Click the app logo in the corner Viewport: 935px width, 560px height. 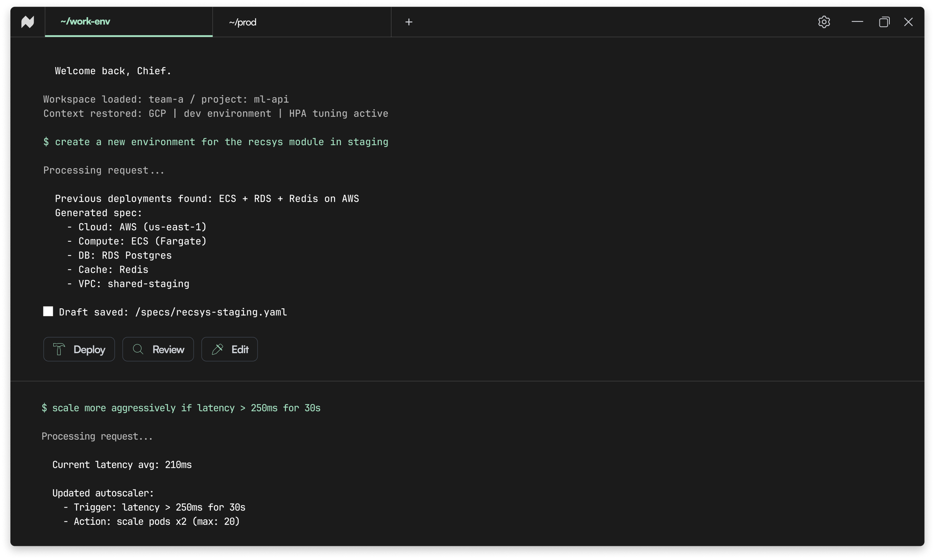click(27, 22)
